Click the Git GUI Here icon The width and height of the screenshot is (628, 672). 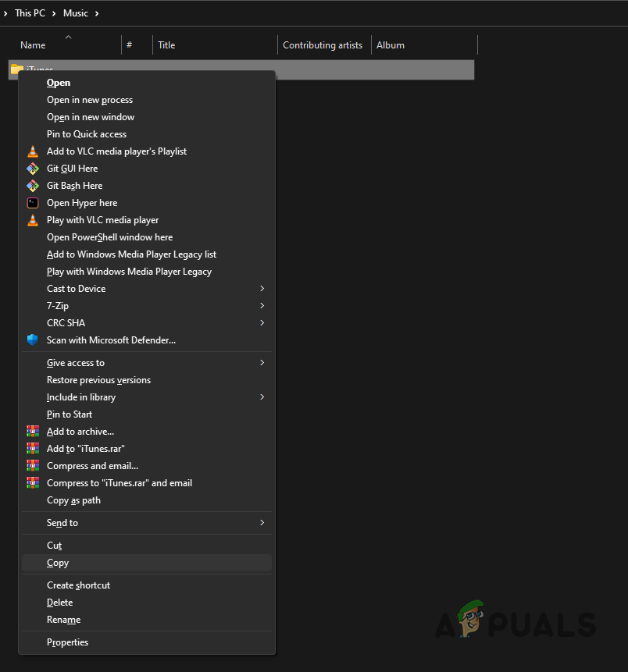pyautogui.click(x=33, y=169)
